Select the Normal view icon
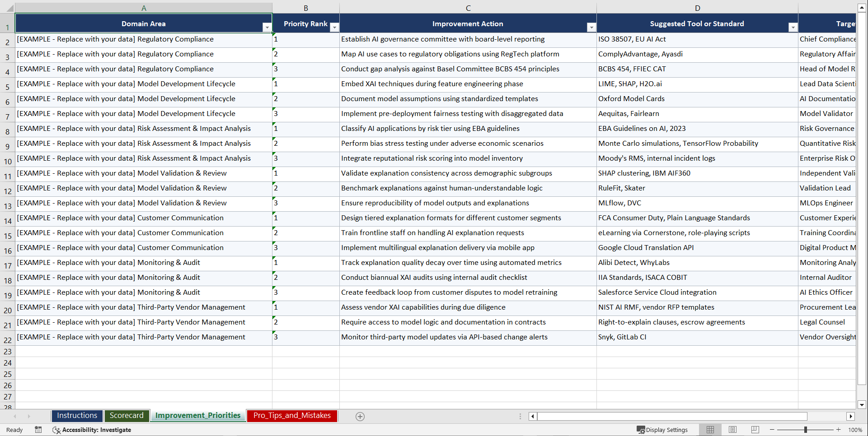This screenshot has height=436, width=868. (x=710, y=430)
